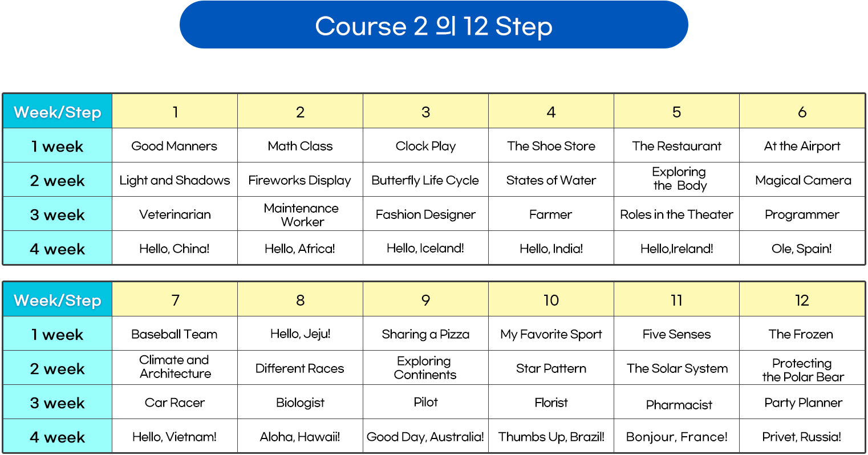868x455 pixels.
Task: Click the Fireworks Display lesson
Action: pos(300,180)
